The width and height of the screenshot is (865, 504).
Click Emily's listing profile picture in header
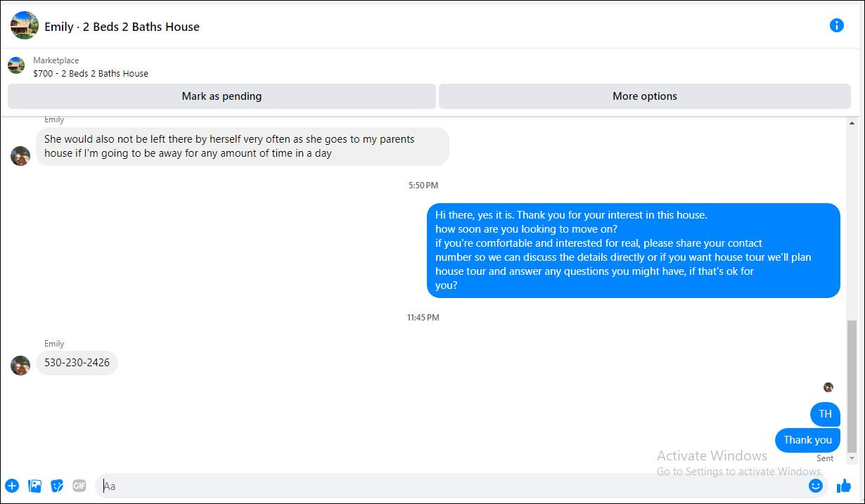pos(25,25)
